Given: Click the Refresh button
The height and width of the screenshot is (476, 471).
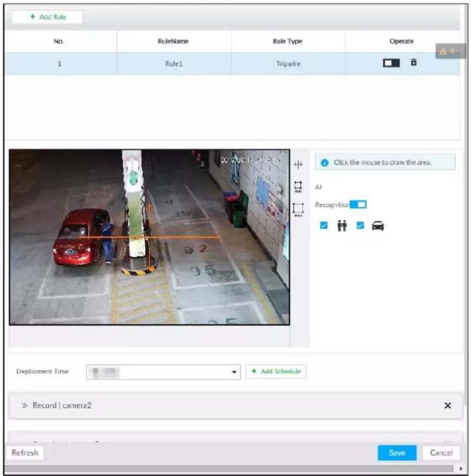Looking at the screenshot, I should pyautogui.click(x=25, y=452).
